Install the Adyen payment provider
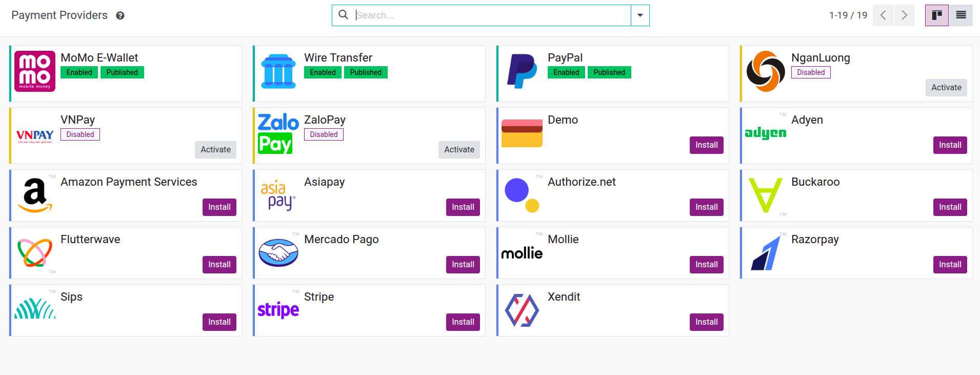Image resolution: width=980 pixels, height=375 pixels. tap(950, 145)
